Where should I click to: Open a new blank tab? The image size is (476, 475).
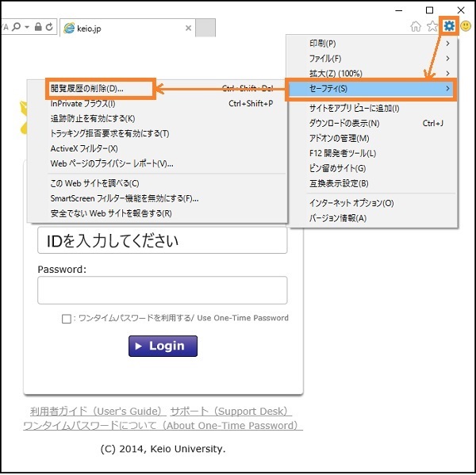pos(205,29)
